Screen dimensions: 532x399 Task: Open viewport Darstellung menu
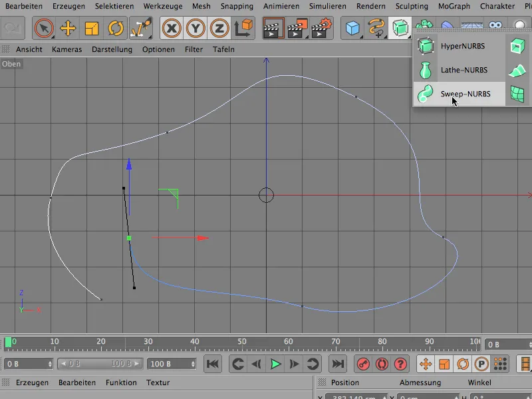point(112,49)
